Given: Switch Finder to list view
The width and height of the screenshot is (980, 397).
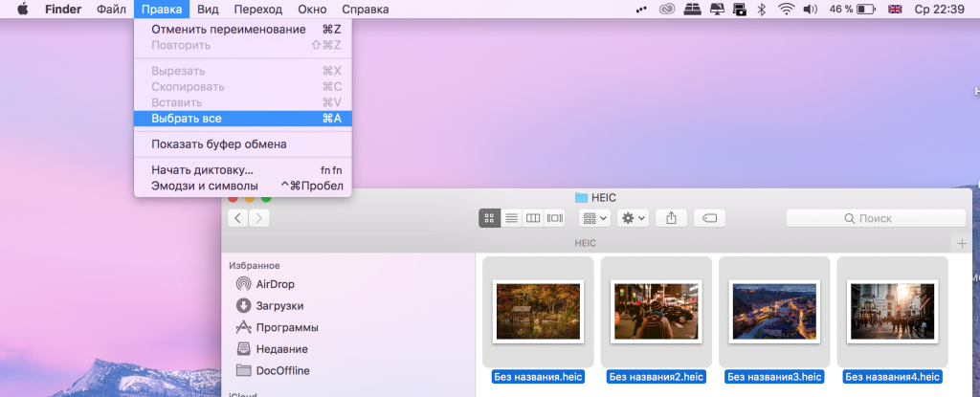Looking at the screenshot, I should click(511, 218).
